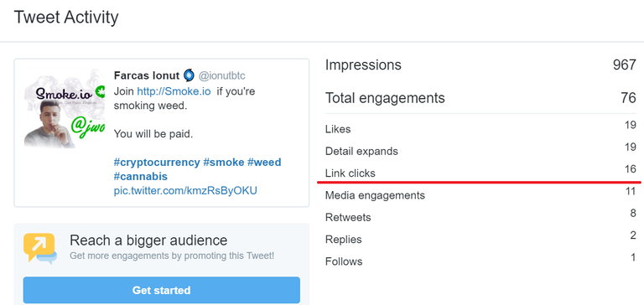Open the pic.twitter.com/kmzRsByOKU link

coord(185,191)
